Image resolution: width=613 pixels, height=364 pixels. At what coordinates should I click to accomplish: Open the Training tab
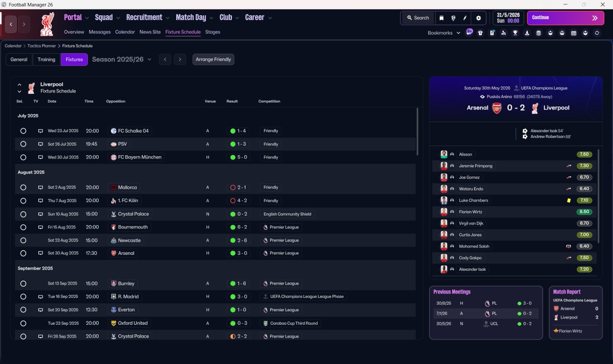(x=46, y=59)
